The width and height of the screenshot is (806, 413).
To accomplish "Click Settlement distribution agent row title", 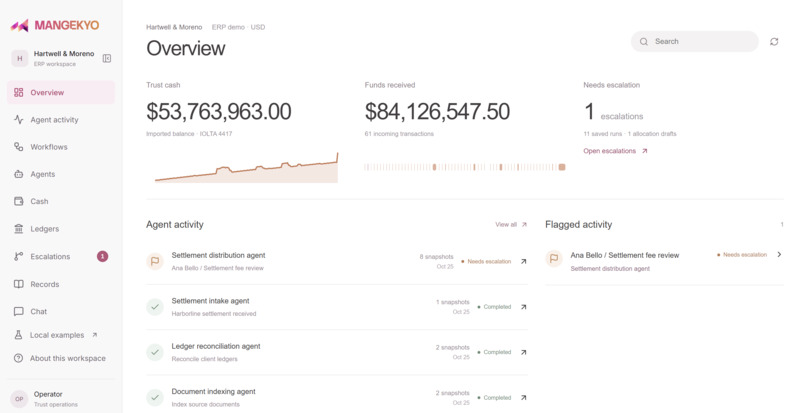I will (x=218, y=255).
